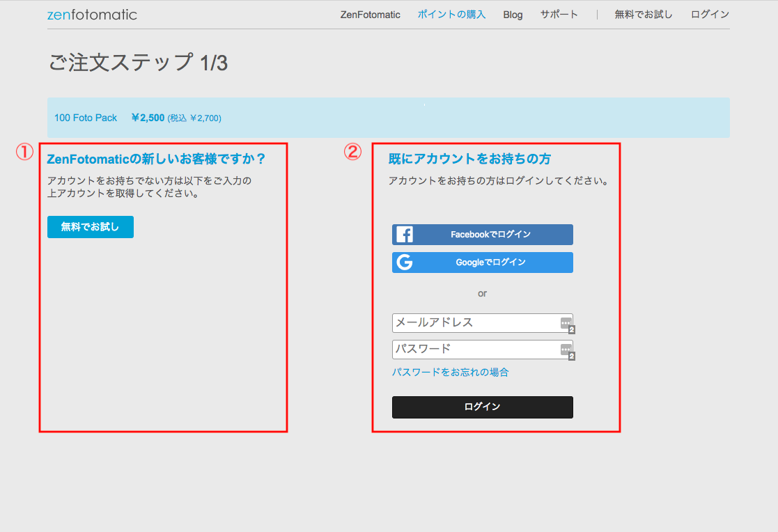Click the (税込 ¥2,700) tax-included text

(194, 118)
